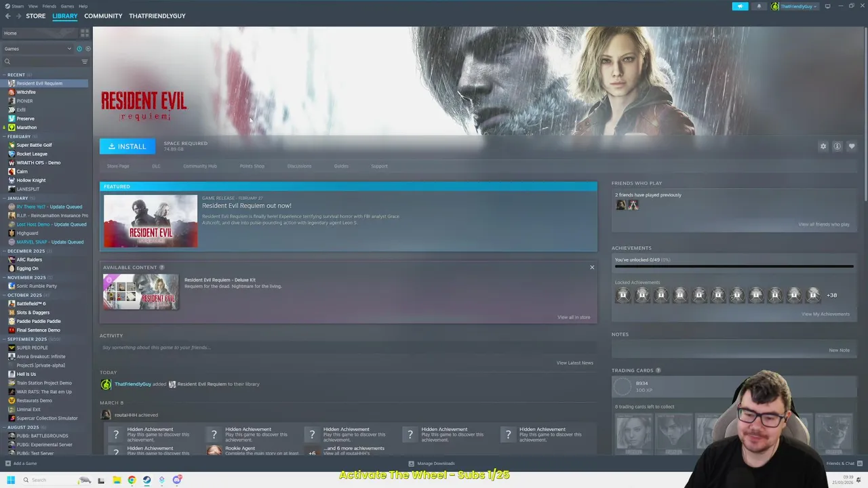This screenshot has height=488, width=868.
Task: Click View all in store
Action: point(574,317)
